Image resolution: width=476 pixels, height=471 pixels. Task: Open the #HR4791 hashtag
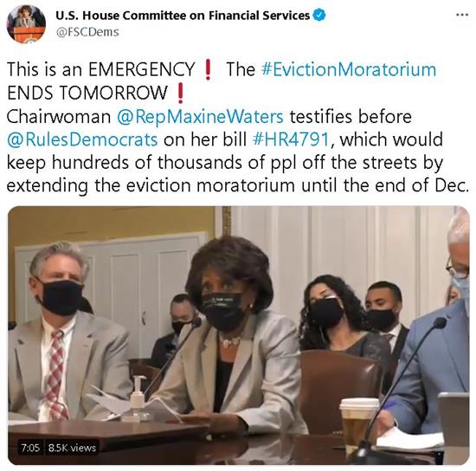(291, 139)
